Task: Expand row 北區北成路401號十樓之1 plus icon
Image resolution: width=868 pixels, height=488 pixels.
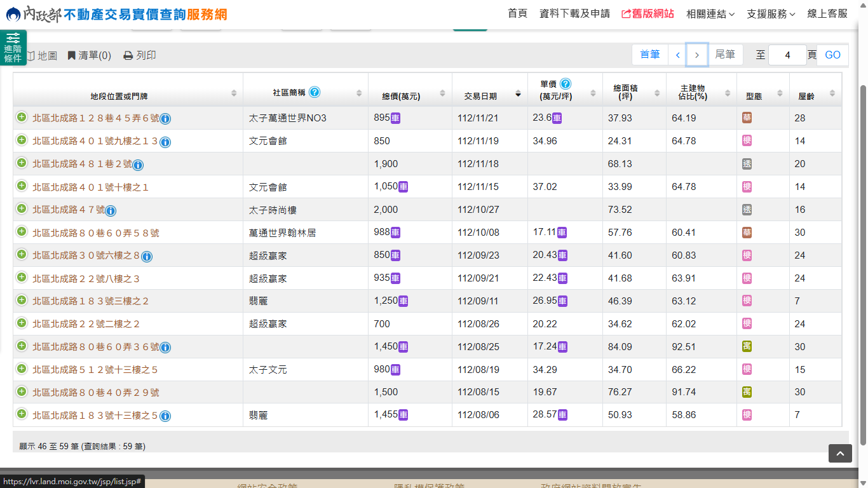Action: coord(22,186)
